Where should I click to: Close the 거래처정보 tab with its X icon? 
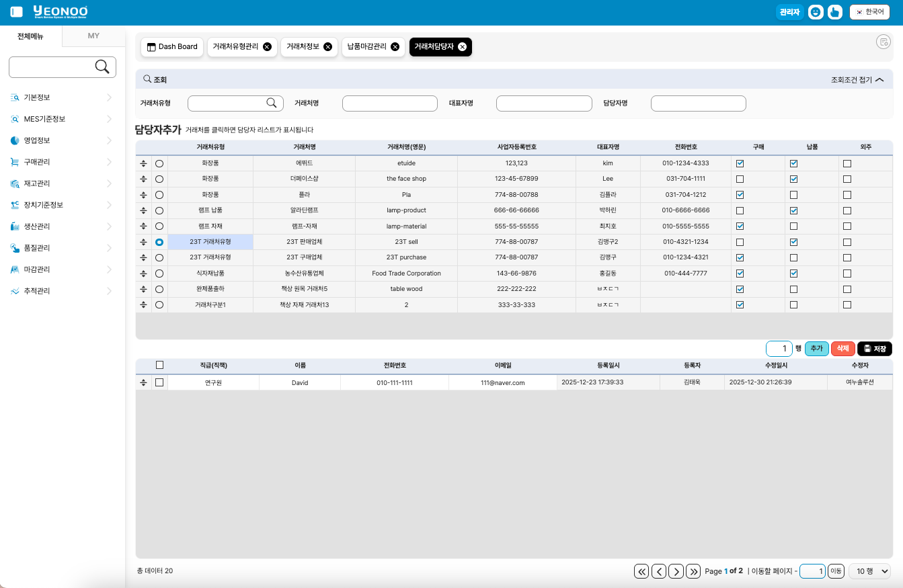[x=327, y=46]
